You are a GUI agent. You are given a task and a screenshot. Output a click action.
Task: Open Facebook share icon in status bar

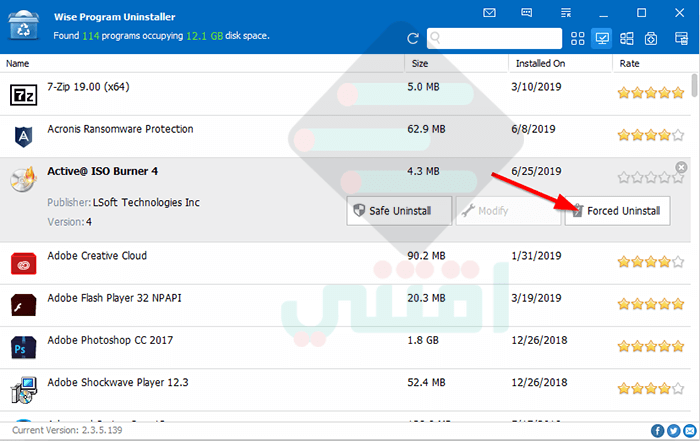coord(657,431)
